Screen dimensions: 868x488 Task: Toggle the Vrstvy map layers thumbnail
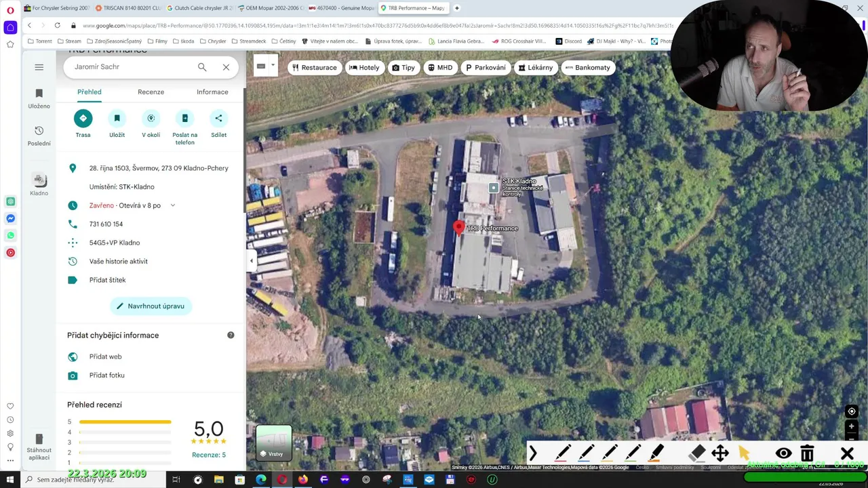click(x=274, y=443)
